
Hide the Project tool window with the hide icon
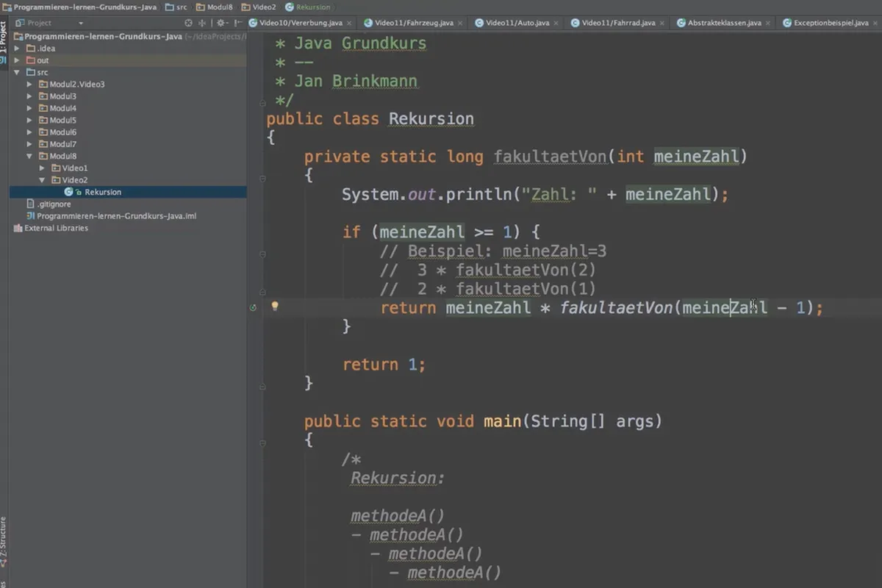238,23
